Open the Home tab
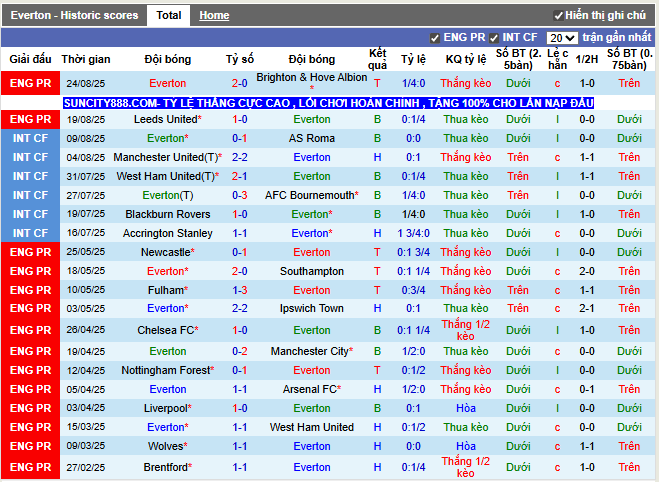The height and width of the screenshot is (482, 659). [x=214, y=16]
